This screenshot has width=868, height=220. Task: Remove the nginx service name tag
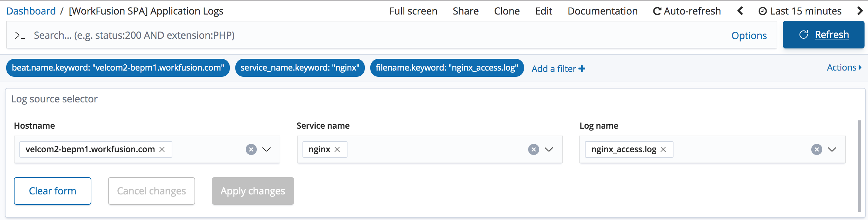(x=337, y=149)
